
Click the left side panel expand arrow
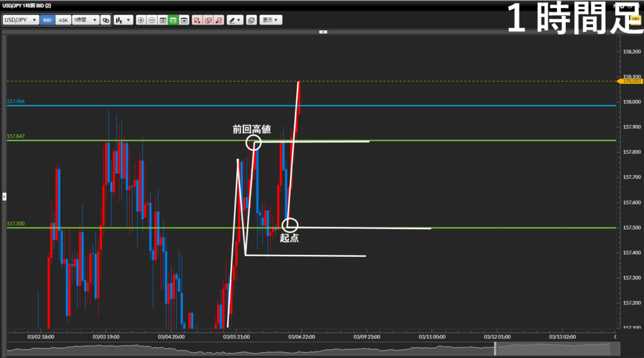click(4, 197)
